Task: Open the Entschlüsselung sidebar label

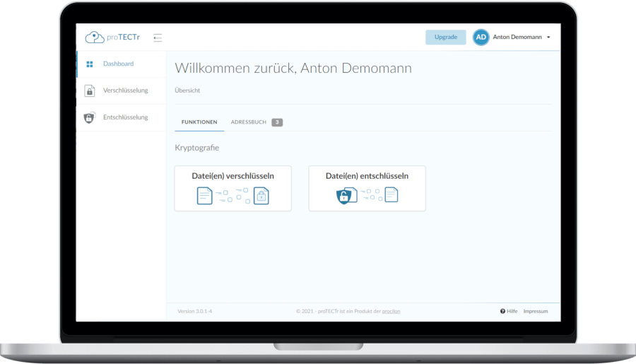Action: (125, 117)
